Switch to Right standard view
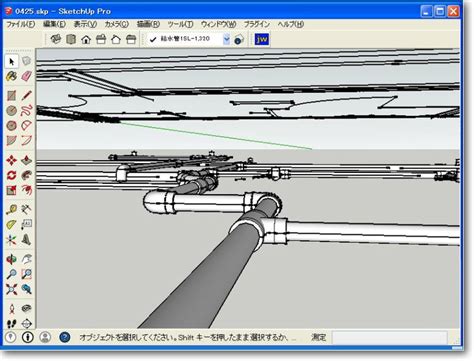The width and height of the screenshot is (474, 361). 101,39
